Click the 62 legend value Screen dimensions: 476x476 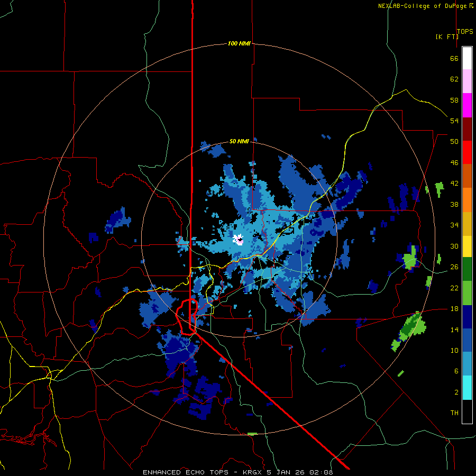click(x=454, y=79)
